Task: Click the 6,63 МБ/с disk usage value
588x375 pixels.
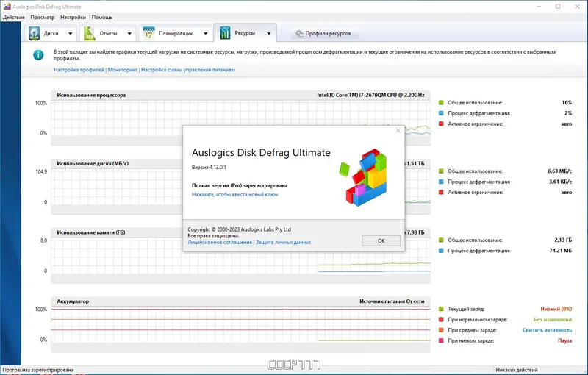Action: click(x=559, y=171)
